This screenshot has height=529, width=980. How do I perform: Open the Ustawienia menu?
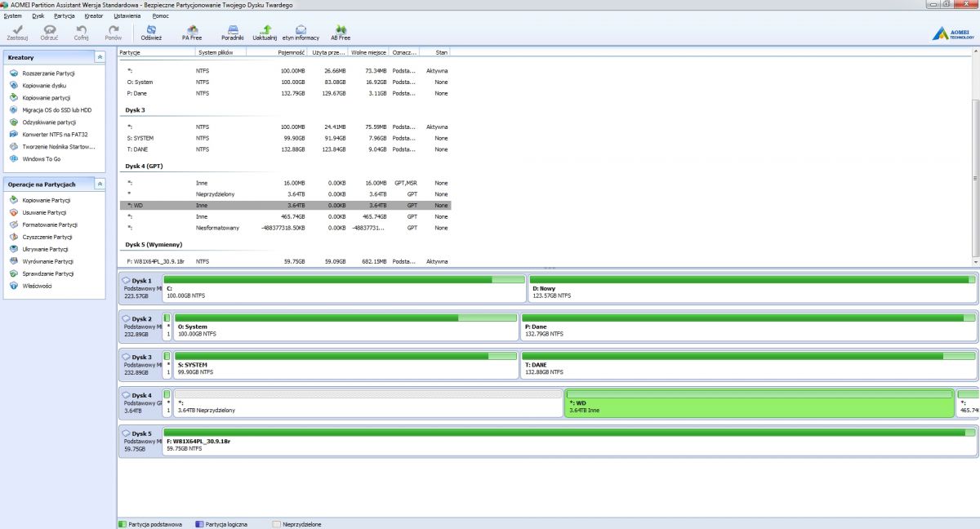(126, 16)
